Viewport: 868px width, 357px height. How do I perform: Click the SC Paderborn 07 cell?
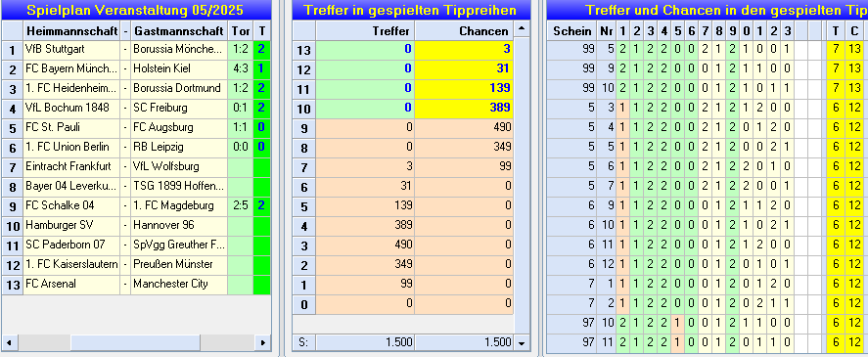71,245
